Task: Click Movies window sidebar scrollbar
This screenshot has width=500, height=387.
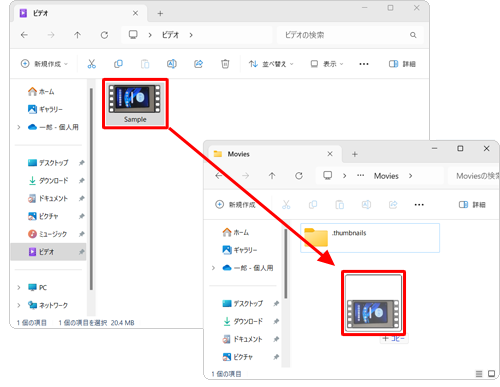Action: (286, 263)
